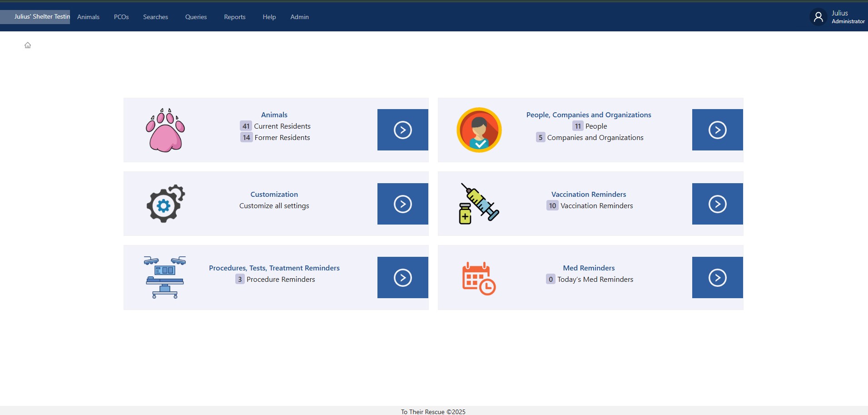Click the home breadcrumb icon
Viewport: 868px width, 415px height.
[x=28, y=45]
